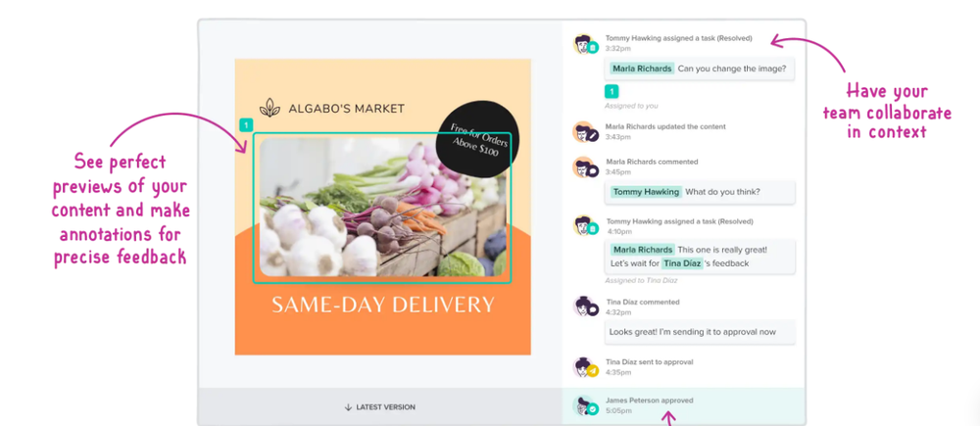The height and width of the screenshot is (426, 980).
Task: Click Algabo's Market leaf logo
Action: point(270,108)
